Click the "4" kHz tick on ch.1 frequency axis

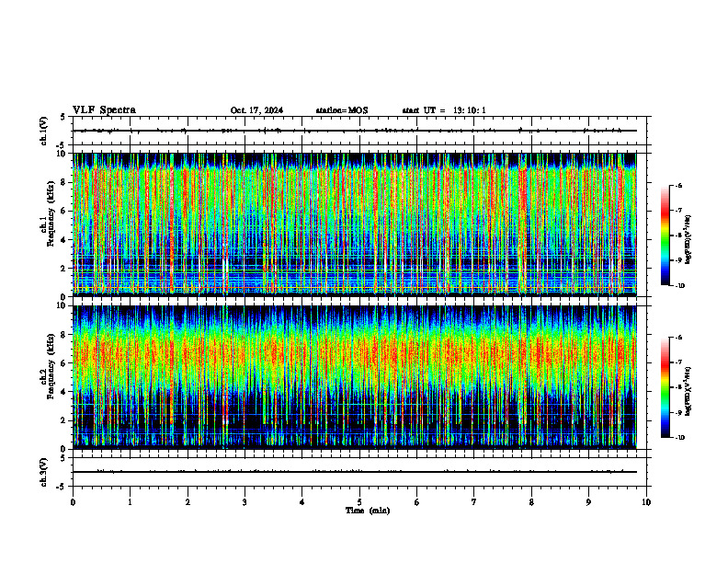(x=63, y=240)
